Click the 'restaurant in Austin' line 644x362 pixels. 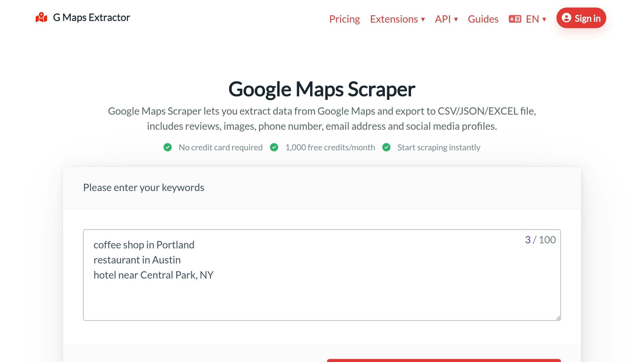pos(137,260)
